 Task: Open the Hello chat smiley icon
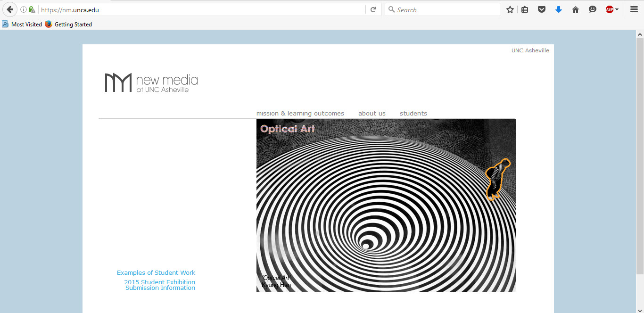(593, 9)
